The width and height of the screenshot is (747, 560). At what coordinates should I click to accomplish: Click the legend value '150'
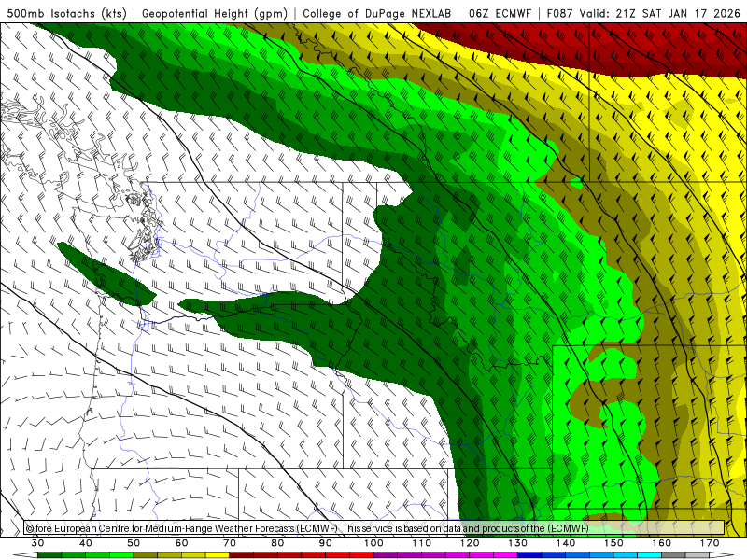614,543
